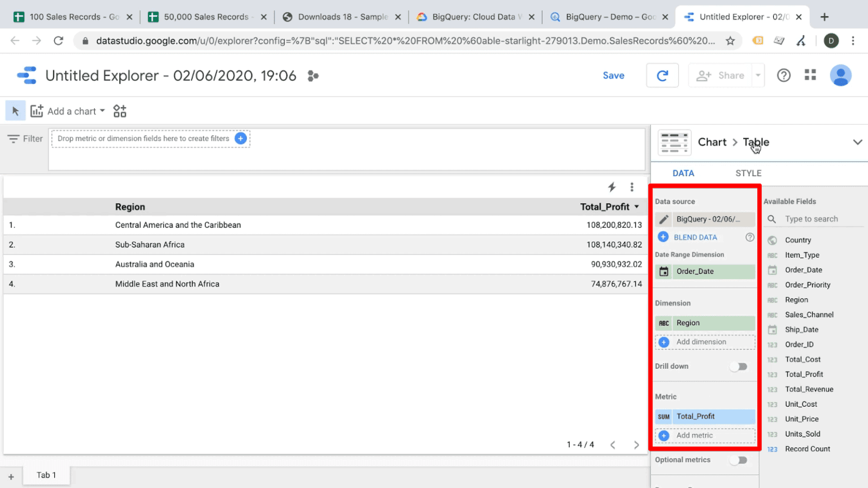Image resolution: width=868 pixels, height=488 pixels.
Task: Select the Tab 1 page tab
Action: (x=46, y=475)
